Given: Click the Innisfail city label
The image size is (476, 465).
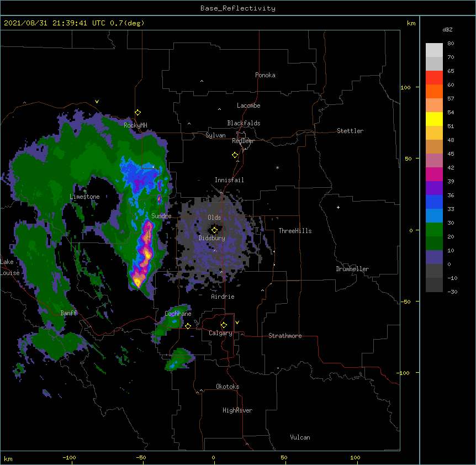Looking at the screenshot, I should click(229, 180).
